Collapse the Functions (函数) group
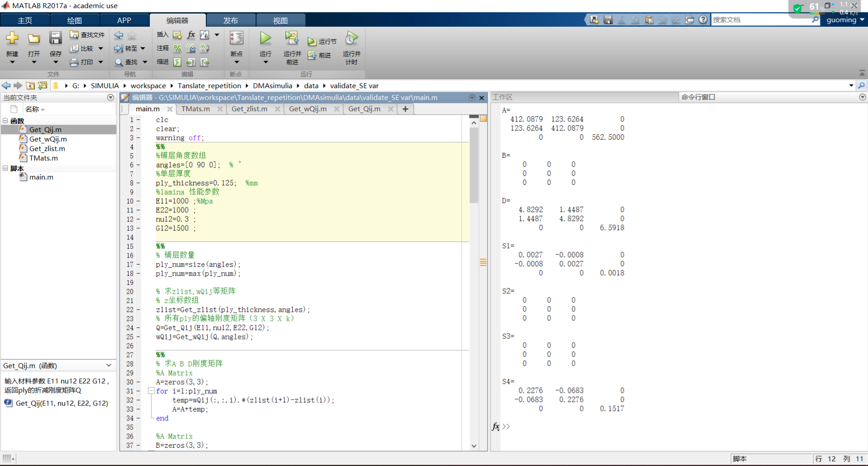This screenshot has height=466, width=868. click(x=5, y=121)
